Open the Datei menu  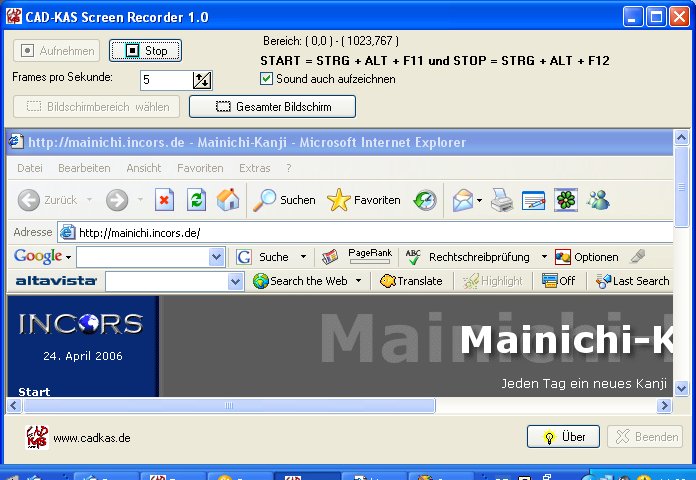30,168
